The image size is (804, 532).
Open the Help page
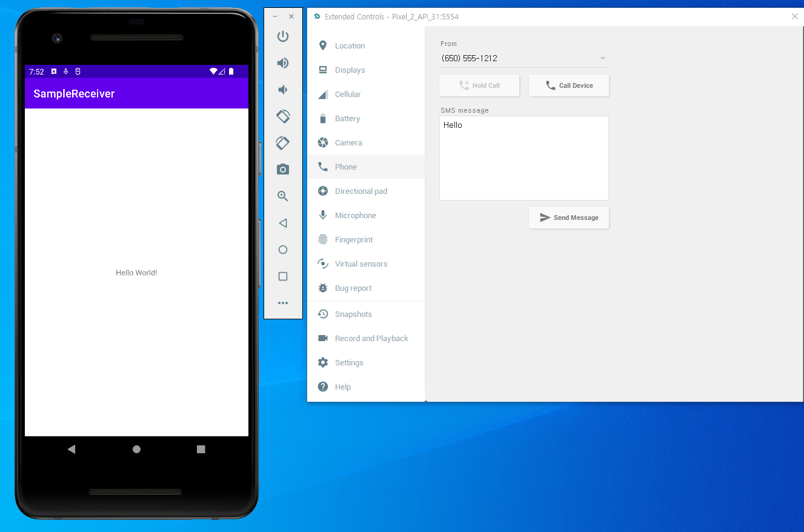(x=366, y=387)
